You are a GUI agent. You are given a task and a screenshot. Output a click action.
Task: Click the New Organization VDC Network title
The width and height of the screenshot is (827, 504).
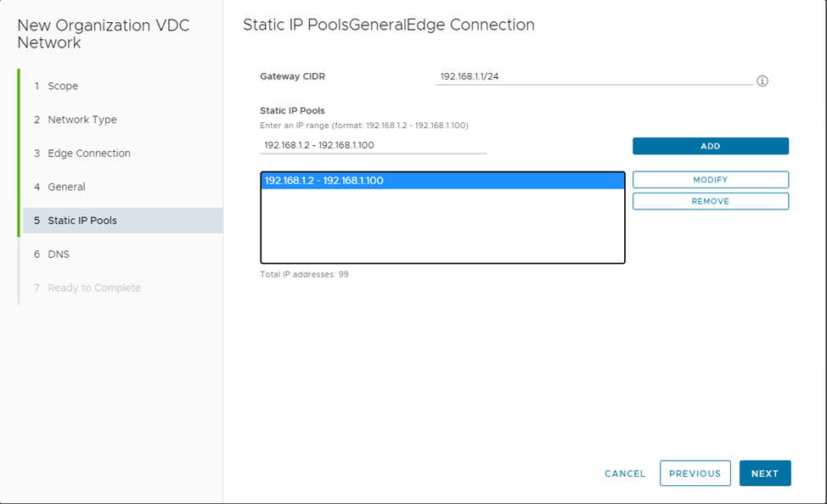(103, 34)
